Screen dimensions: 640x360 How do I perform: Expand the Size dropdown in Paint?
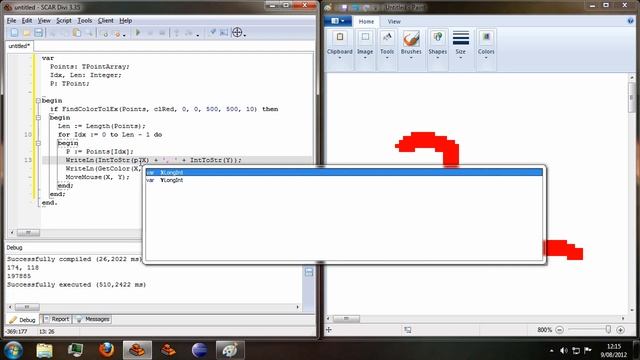(460, 58)
